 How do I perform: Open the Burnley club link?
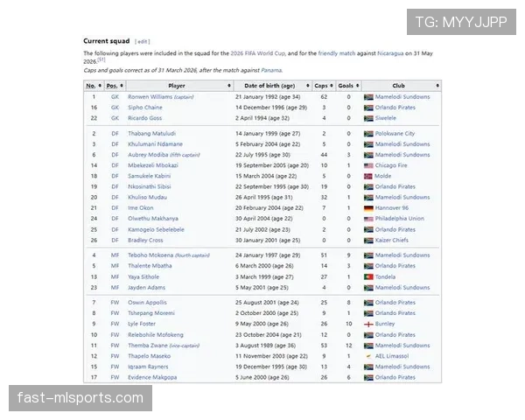[x=385, y=324]
